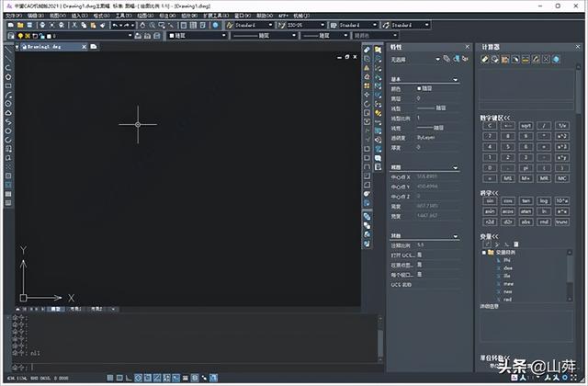The height and width of the screenshot is (386, 588).
Task: Open the Drawing1.dwg document tab
Action: tap(41, 45)
